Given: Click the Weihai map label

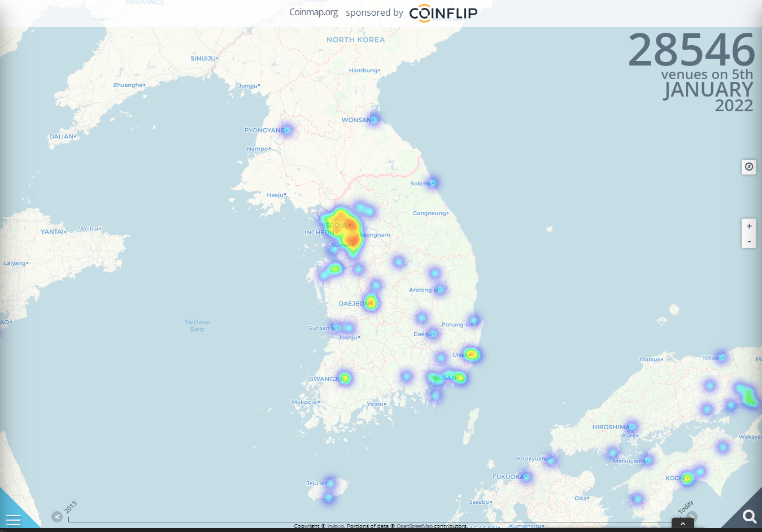Looking at the screenshot, I should click(x=88, y=228).
